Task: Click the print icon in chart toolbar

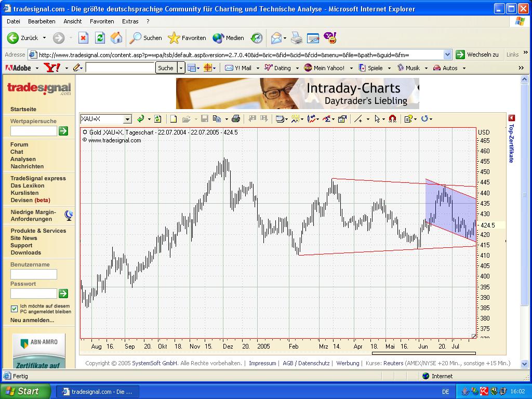Action: (235, 119)
